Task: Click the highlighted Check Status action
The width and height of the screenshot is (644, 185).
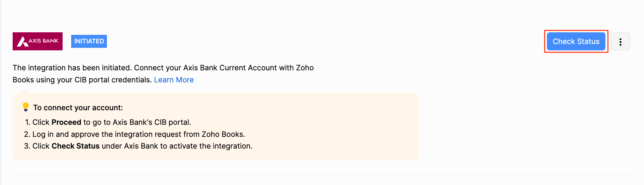Action: 576,41
